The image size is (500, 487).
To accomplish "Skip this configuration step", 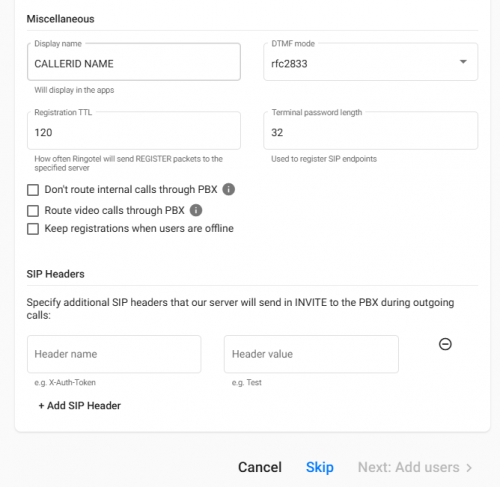I will (x=319, y=467).
